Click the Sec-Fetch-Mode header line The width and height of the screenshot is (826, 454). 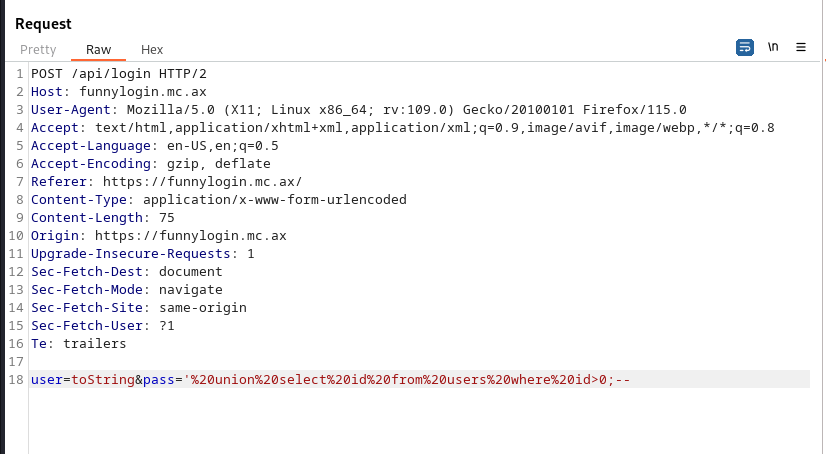(x=126, y=290)
